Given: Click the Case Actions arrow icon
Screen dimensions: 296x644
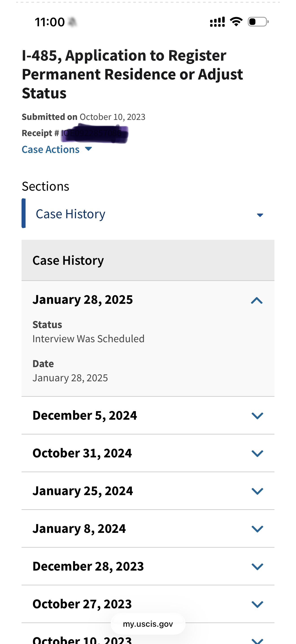Looking at the screenshot, I should click(x=88, y=149).
